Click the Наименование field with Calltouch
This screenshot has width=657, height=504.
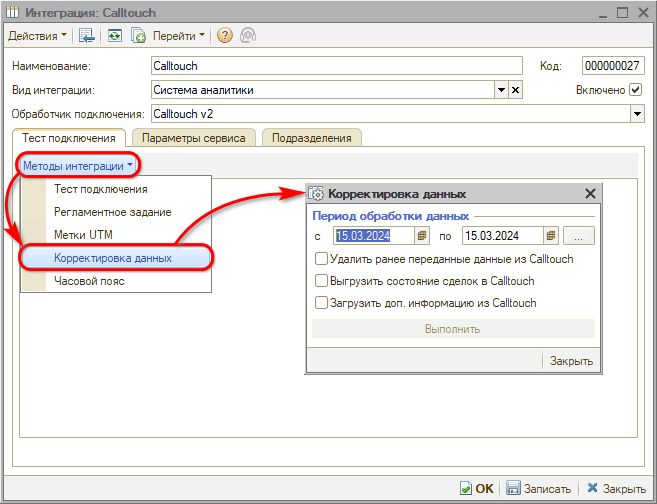click(336, 66)
